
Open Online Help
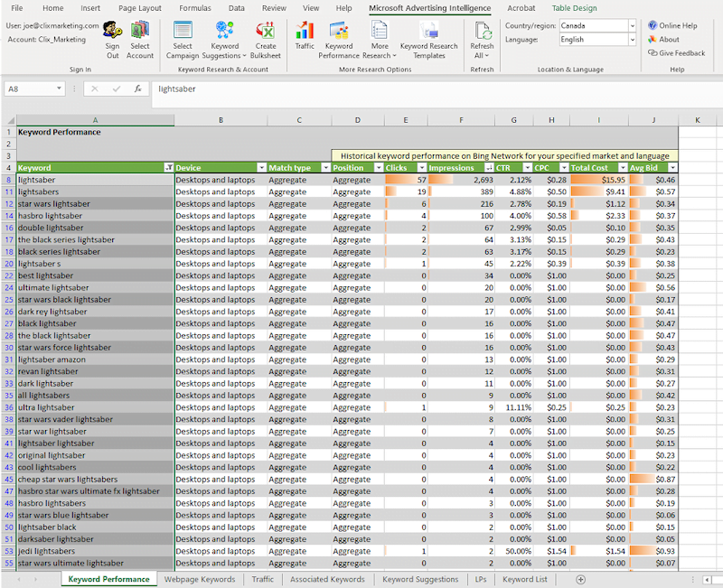pyautogui.click(x=672, y=26)
